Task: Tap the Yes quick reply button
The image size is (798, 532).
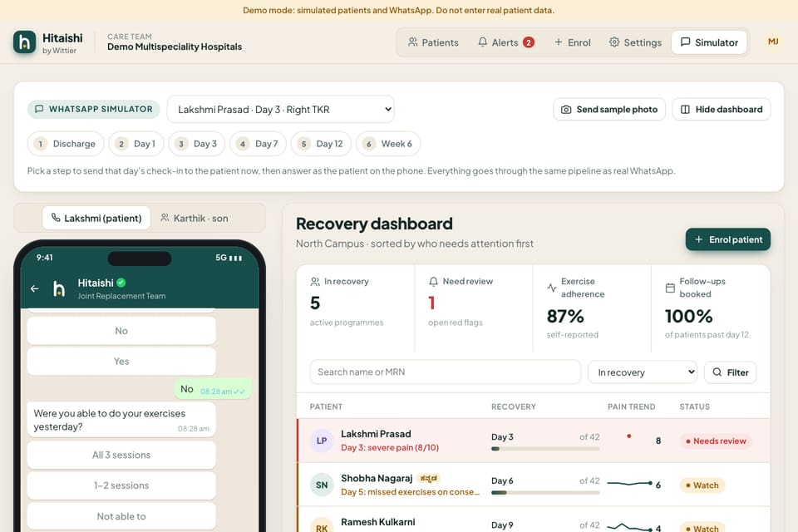Action: pos(121,362)
